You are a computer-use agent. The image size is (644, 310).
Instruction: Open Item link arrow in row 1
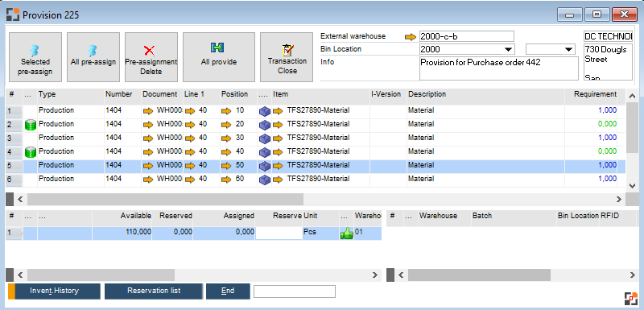(x=278, y=111)
